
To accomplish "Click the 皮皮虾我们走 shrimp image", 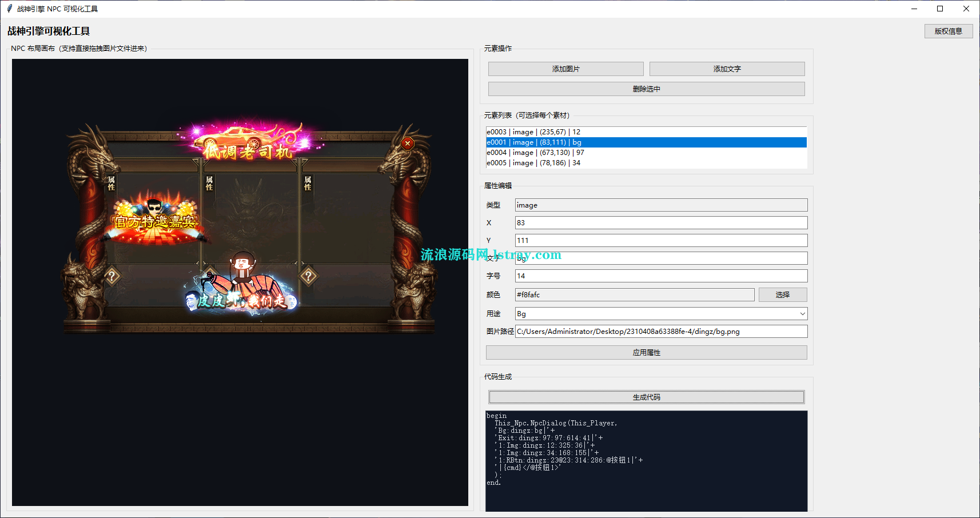I will point(241,286).
